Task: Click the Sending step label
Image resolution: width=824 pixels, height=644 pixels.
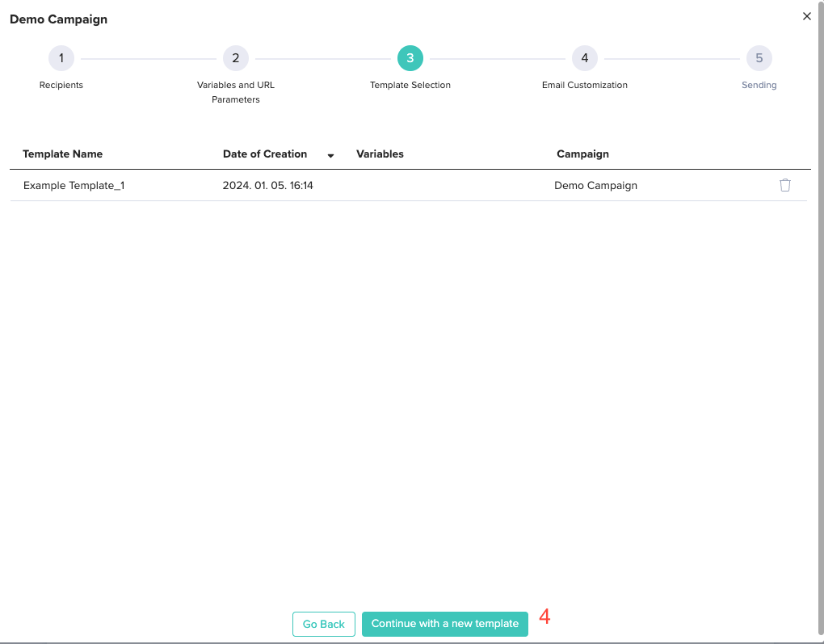Action: [x=759, y=85]
